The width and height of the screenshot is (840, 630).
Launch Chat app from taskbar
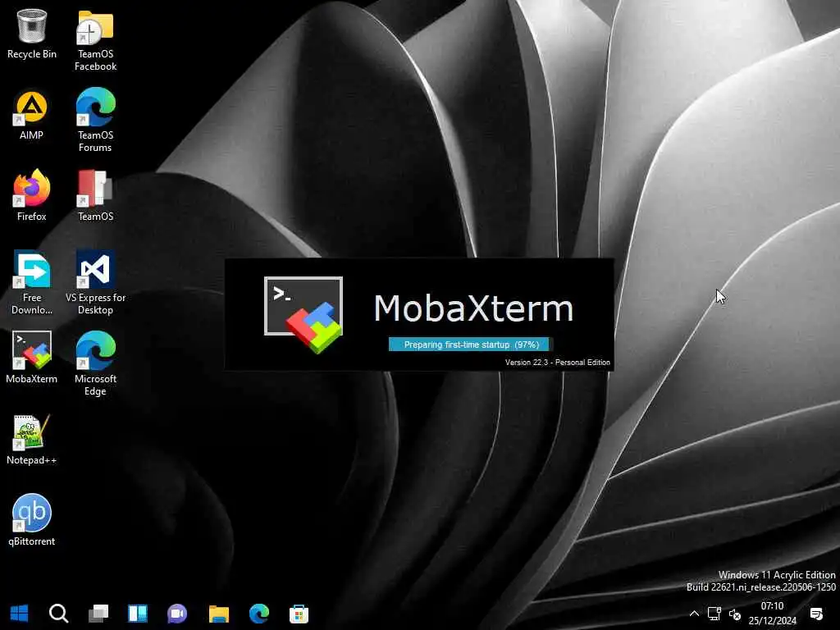[177, 614]
